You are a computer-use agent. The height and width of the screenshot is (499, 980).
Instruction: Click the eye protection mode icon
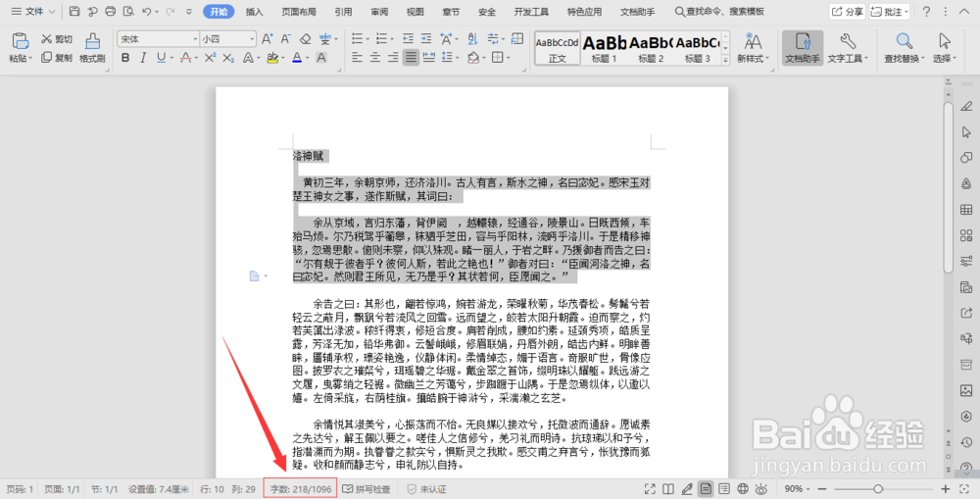click(761, 489)
